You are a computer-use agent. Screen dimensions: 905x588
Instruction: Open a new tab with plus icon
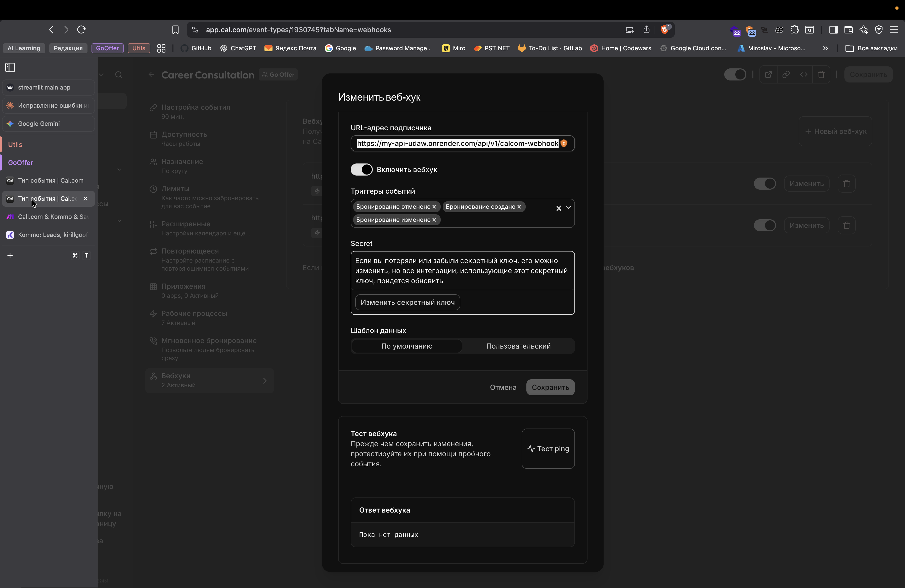point(10,256)
